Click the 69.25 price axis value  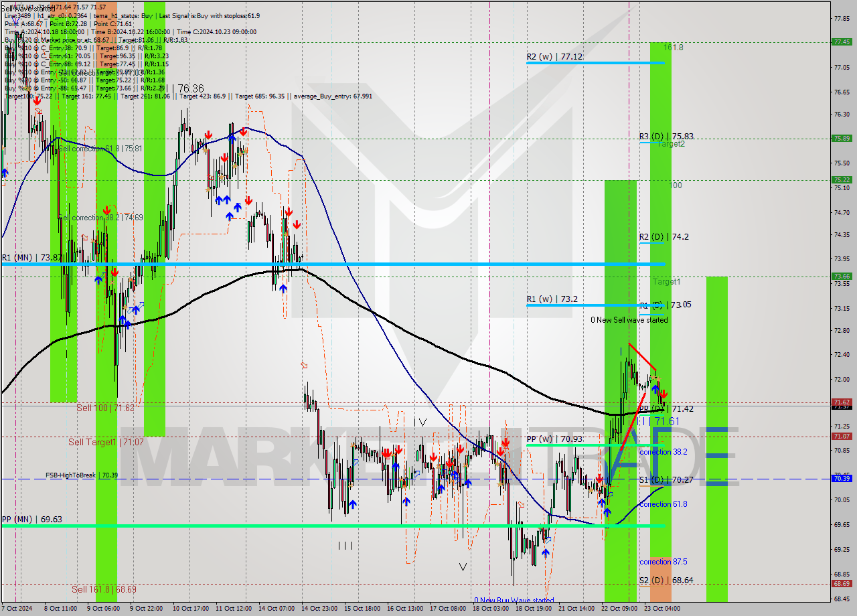tap(842, 549)
